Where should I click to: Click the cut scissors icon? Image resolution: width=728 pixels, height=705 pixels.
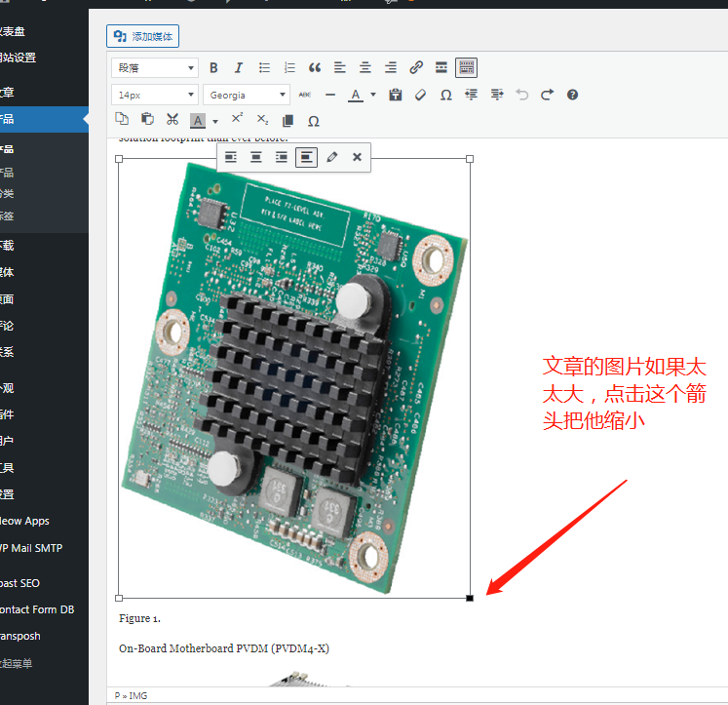coord(172,120)
